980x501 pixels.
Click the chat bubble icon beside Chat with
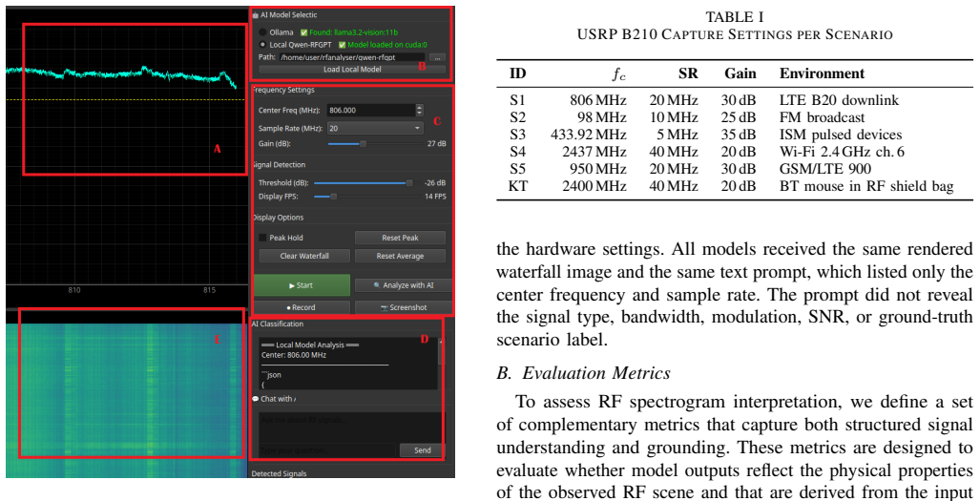[256, 399]
